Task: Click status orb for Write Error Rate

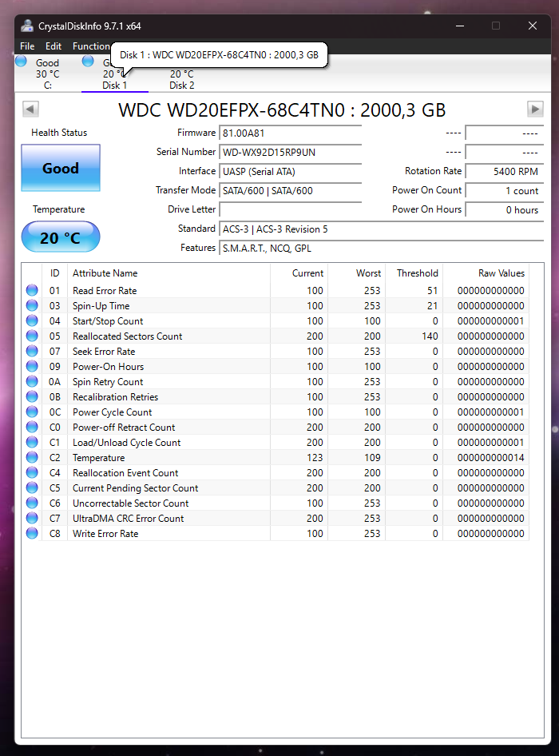Action: click(32, 533)
